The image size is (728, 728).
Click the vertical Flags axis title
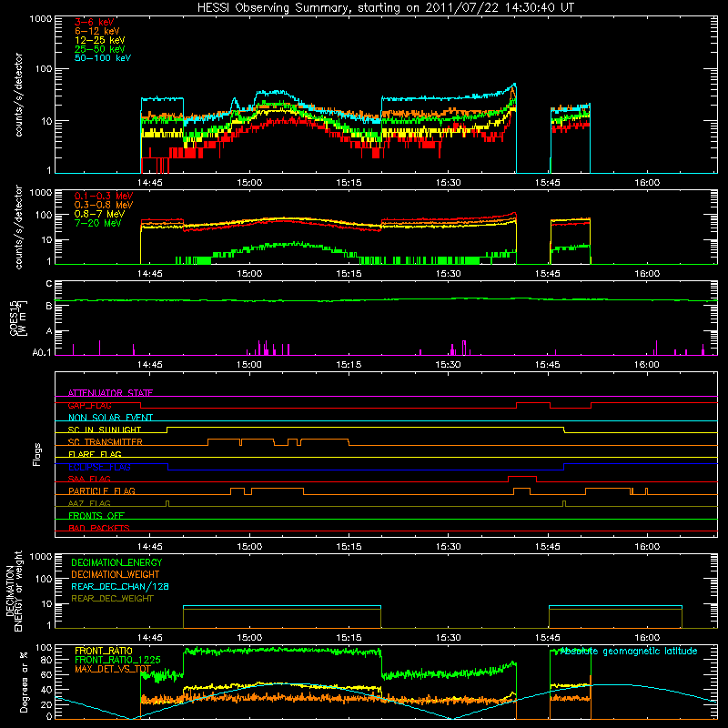point(37,454)
